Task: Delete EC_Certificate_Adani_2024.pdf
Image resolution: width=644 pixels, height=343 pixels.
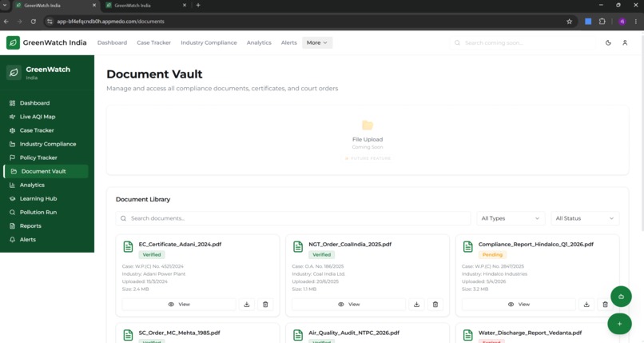Action: tap(265, 305)
